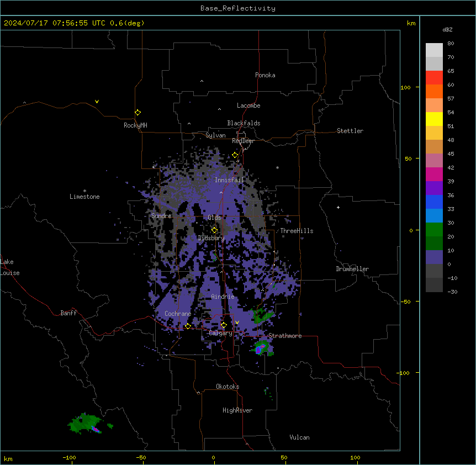Click the yellow diamond marker south of RedDeer
The width and height of the screenshot is (476, 465).
(235, 155)
